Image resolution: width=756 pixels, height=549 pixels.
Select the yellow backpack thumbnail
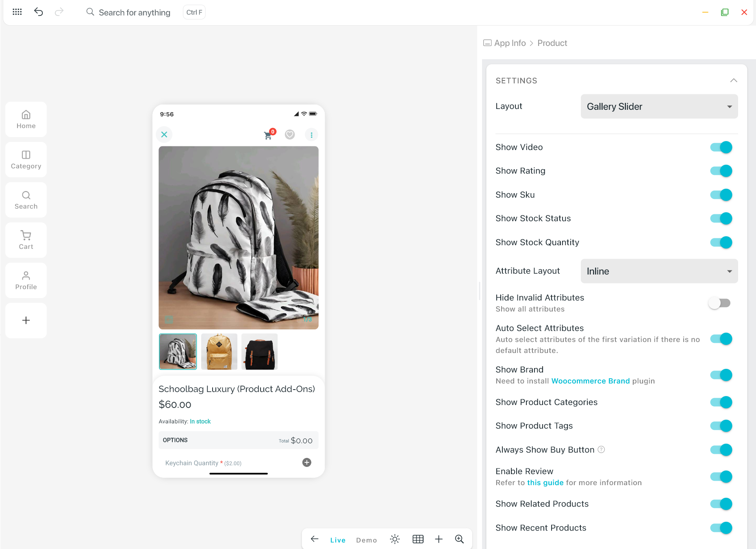(x=219, y=352)
